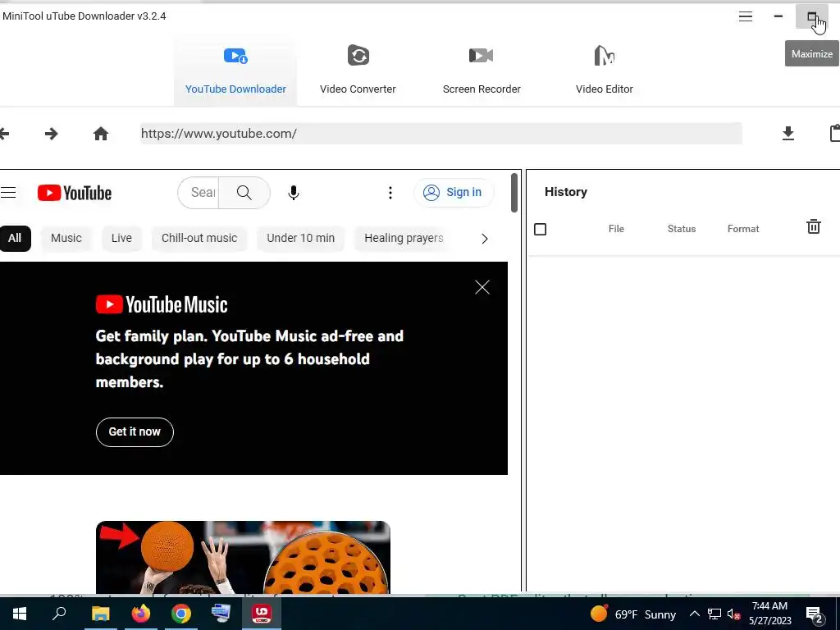Open the Video Converter tab
This screenshot has width=840, height=630.
358,71
